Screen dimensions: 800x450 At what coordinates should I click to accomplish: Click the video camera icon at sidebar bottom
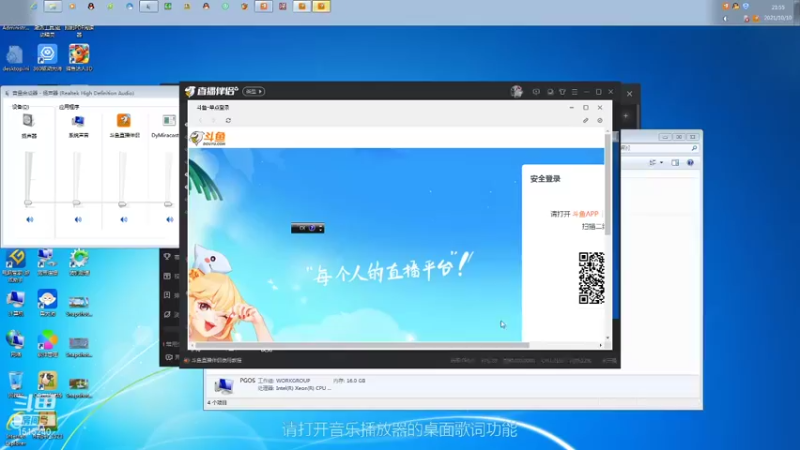(169, 357)
